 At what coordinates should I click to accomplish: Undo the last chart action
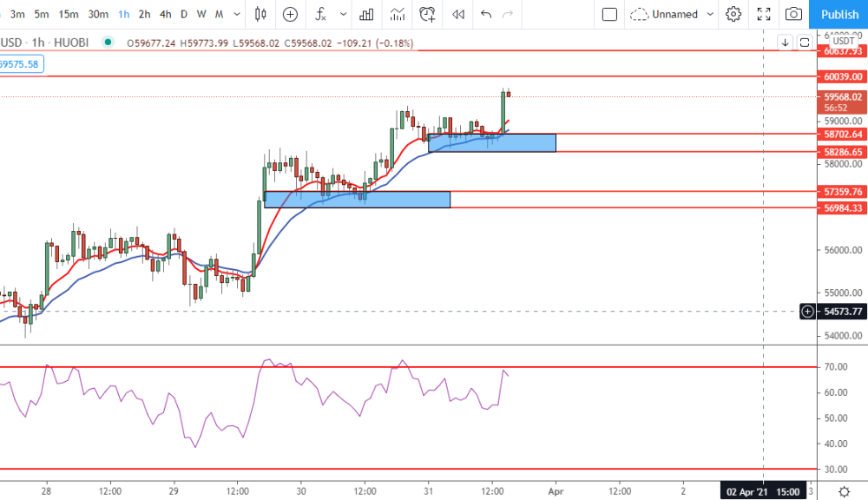pyautogui.click(x=486, y=15)
